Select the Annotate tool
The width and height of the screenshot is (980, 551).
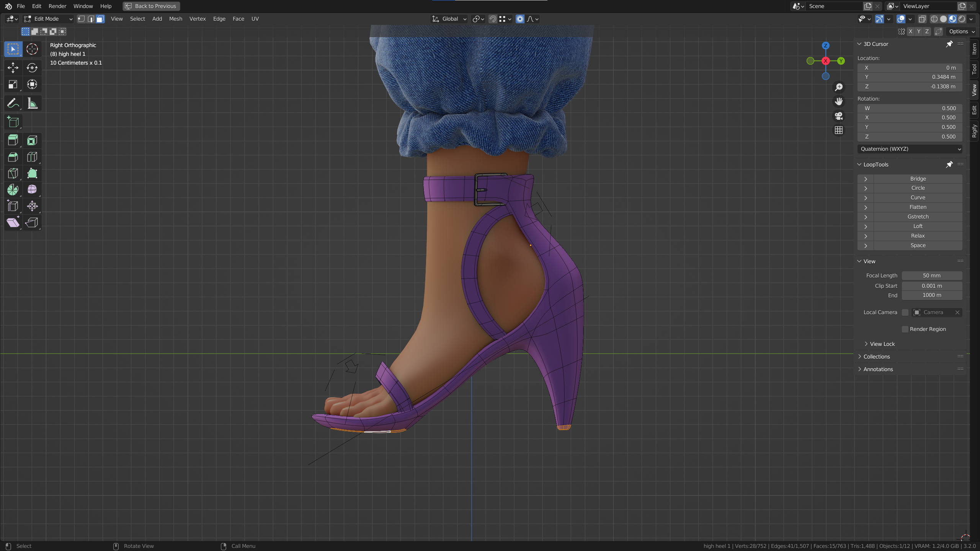pos(13,103)
